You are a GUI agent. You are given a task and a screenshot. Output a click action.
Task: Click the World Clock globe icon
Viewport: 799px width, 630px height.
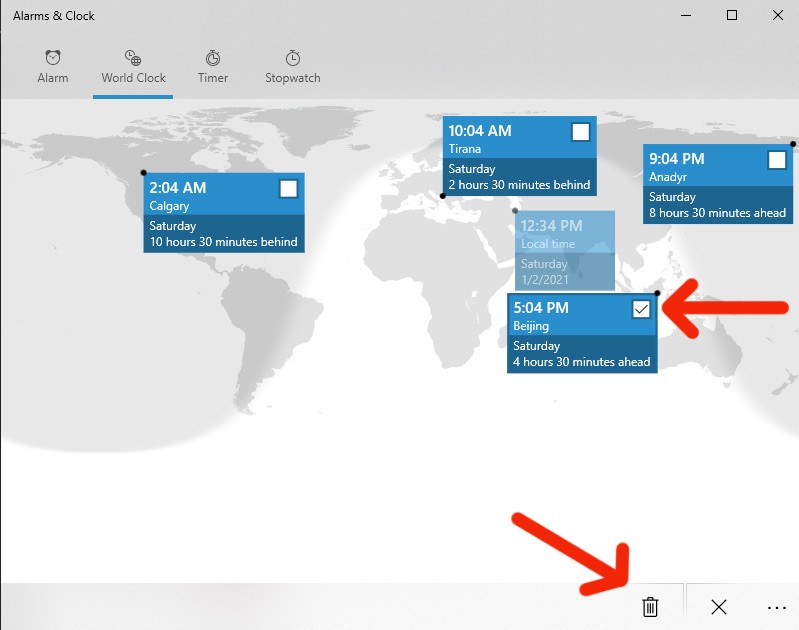point(133,58)
